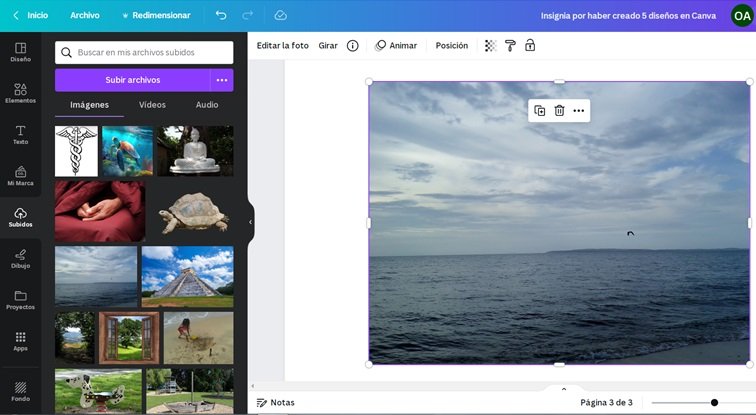
Task: Go back to Inicio
Action: point(30,15)
